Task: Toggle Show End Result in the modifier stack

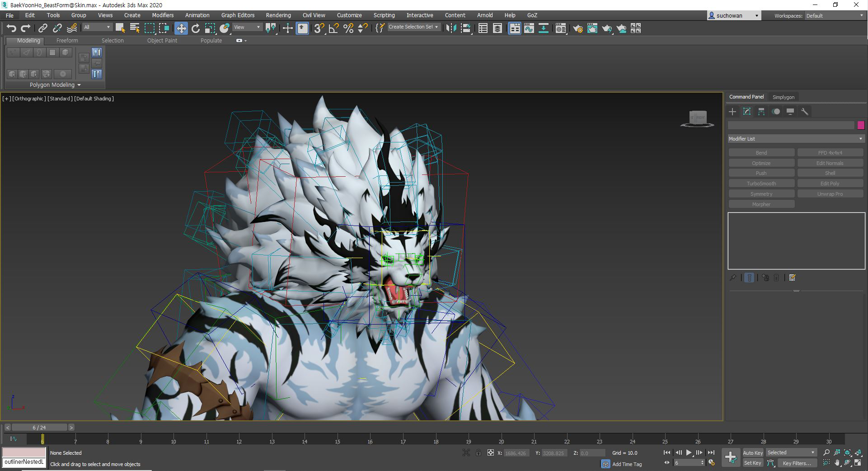Action: 749,278
